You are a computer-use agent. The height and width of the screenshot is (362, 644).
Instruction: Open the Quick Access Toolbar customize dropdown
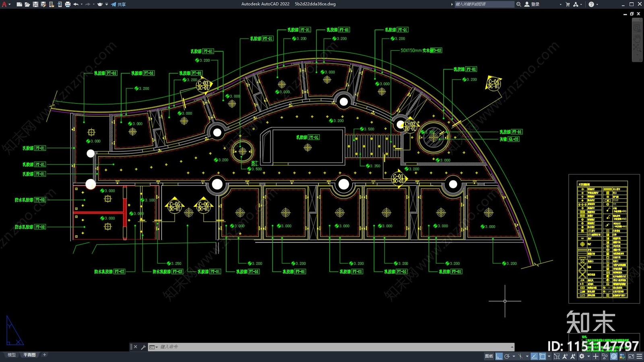(x=107, y=4)
